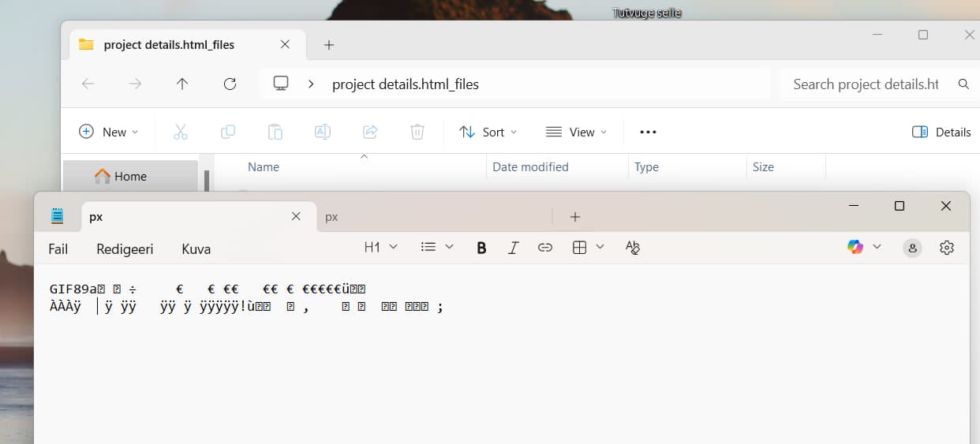Screen dimensions: 980x444
Task: Select Home in navigation pane
Action: 129,177
